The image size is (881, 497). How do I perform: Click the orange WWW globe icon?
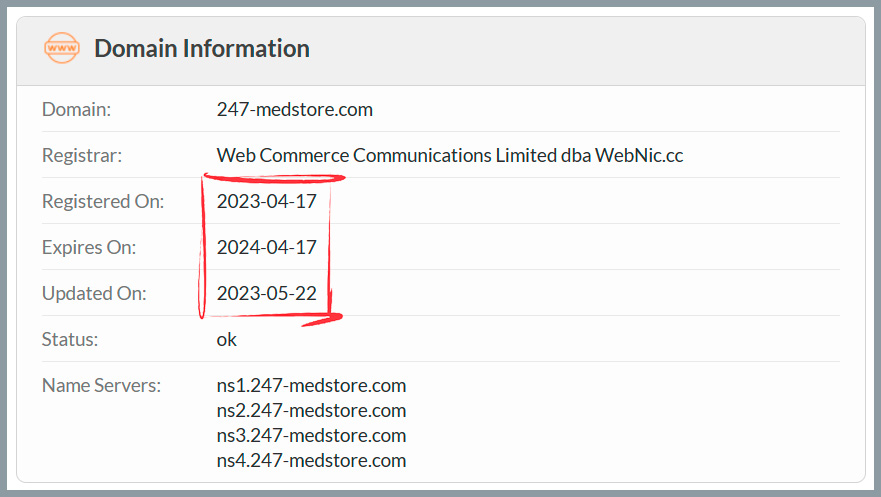62,48
